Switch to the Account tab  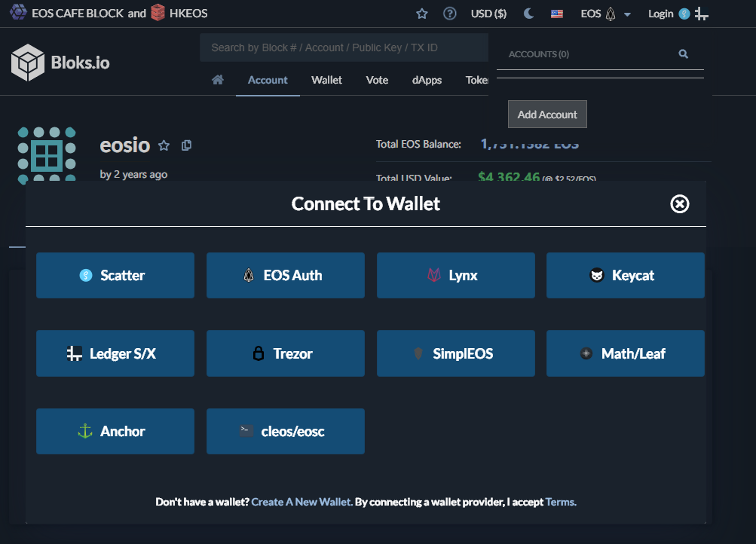[268, 80]
